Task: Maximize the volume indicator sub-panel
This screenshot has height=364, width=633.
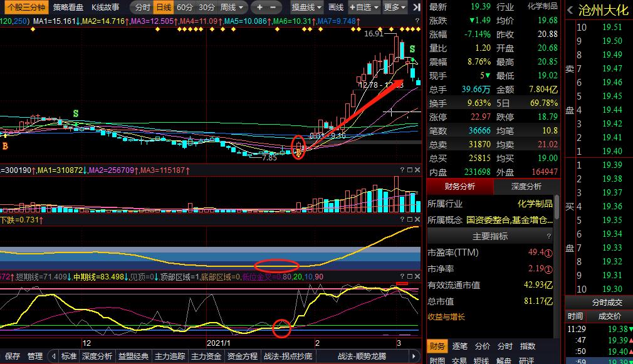Action: coord(409,170)
